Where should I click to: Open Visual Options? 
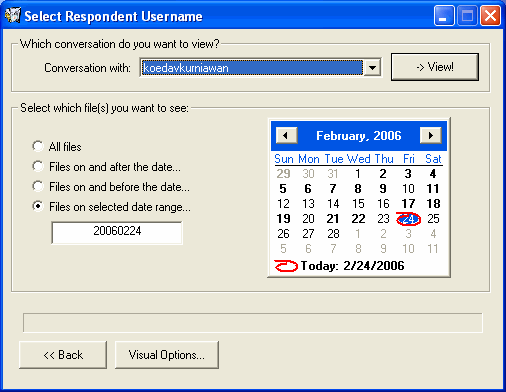[167, 355]
